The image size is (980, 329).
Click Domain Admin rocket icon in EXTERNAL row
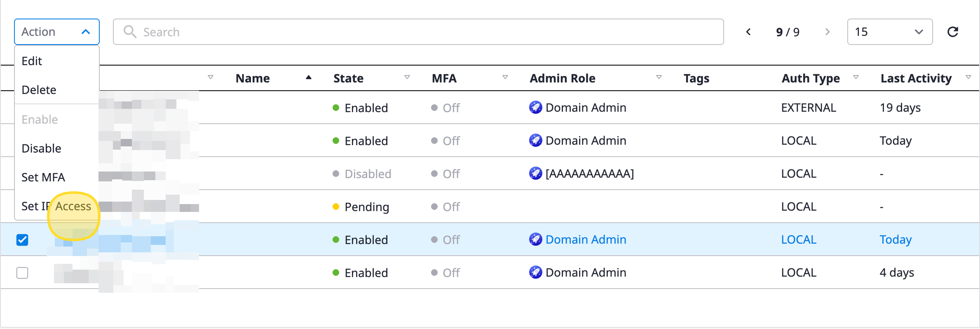(535, 108)
